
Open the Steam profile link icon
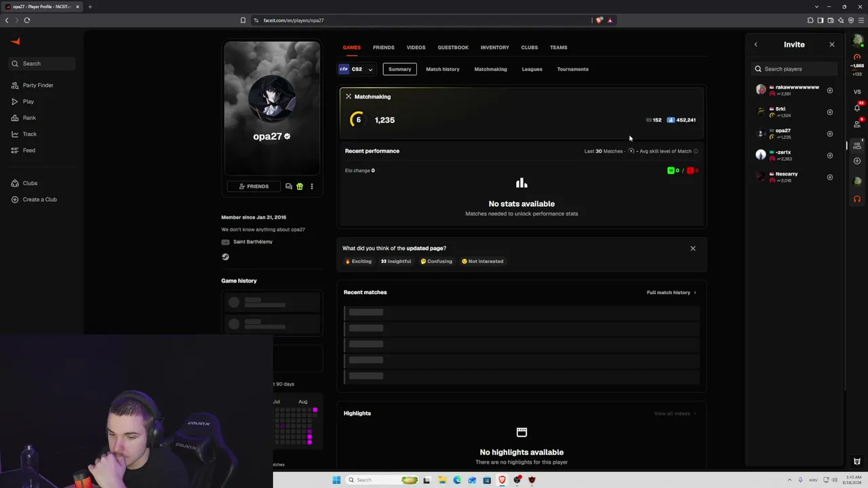coord(225,257)
